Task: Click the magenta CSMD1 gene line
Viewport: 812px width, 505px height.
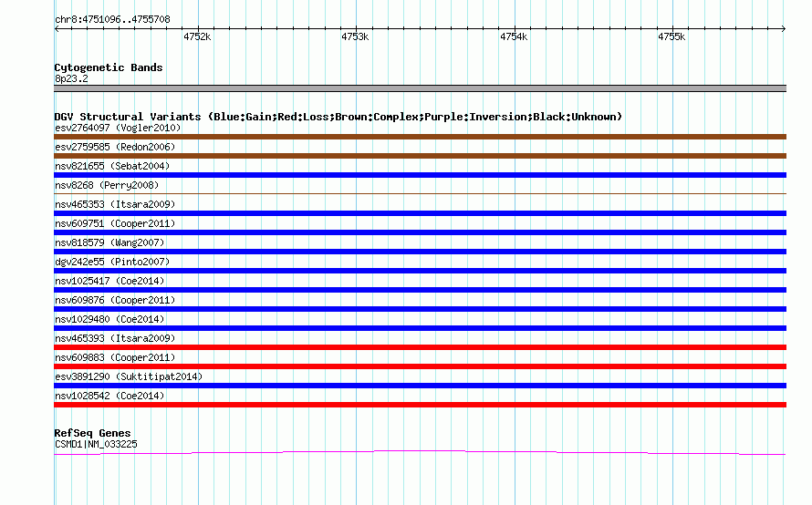Action: (420, 453)
